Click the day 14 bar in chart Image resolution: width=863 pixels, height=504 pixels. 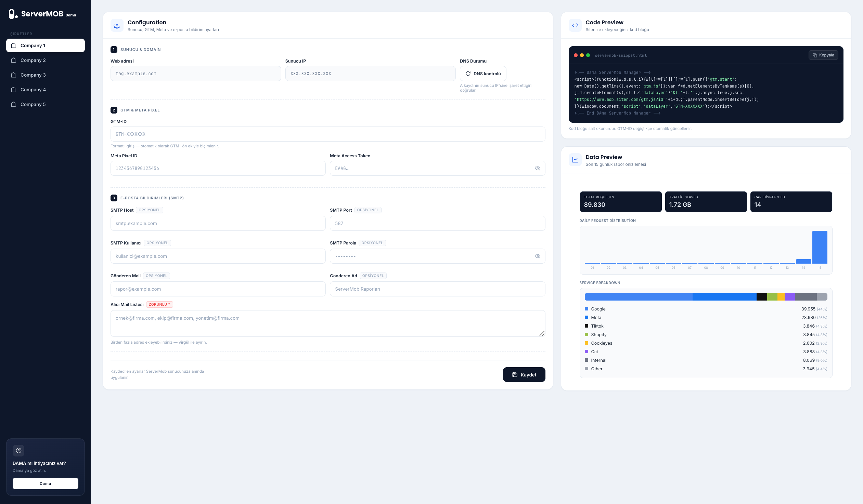pos(803,262)
